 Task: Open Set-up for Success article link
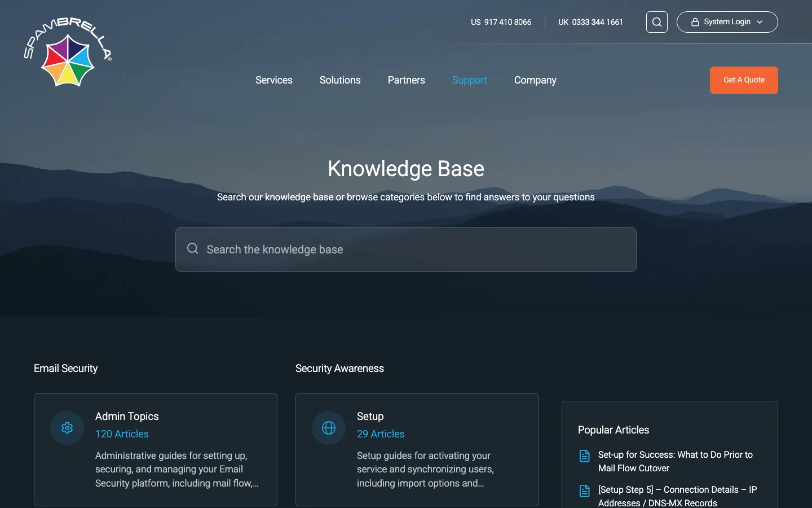click(676, 461)
